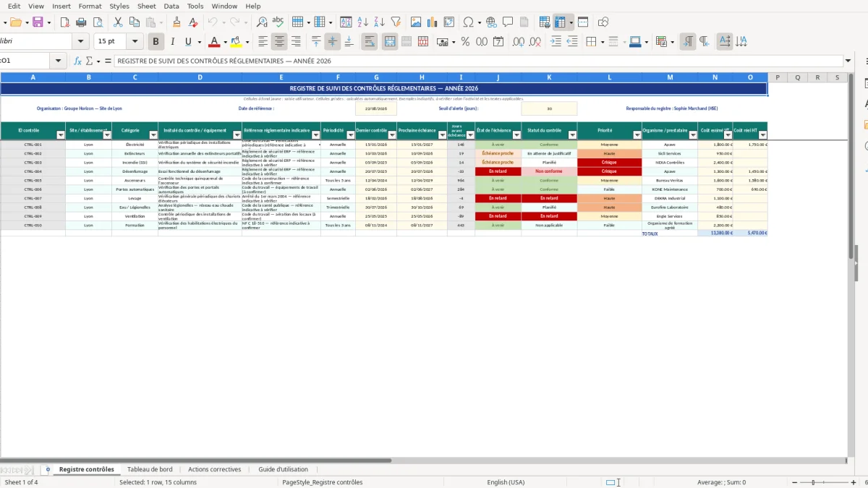The width and height of the screenshot is (868, 488).
Task: Remove a decimal place
Action: click(535, 42)
